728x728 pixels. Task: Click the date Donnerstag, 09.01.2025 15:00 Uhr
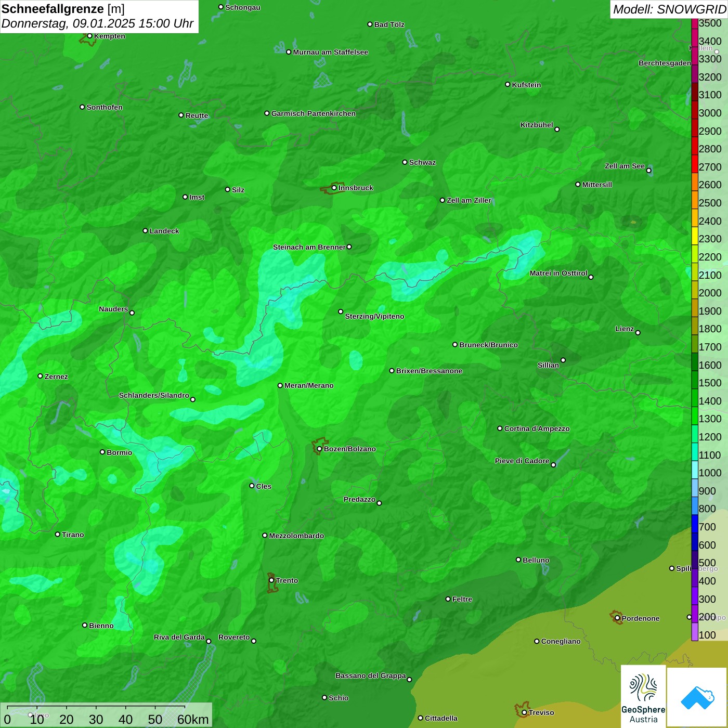[97, 23]
